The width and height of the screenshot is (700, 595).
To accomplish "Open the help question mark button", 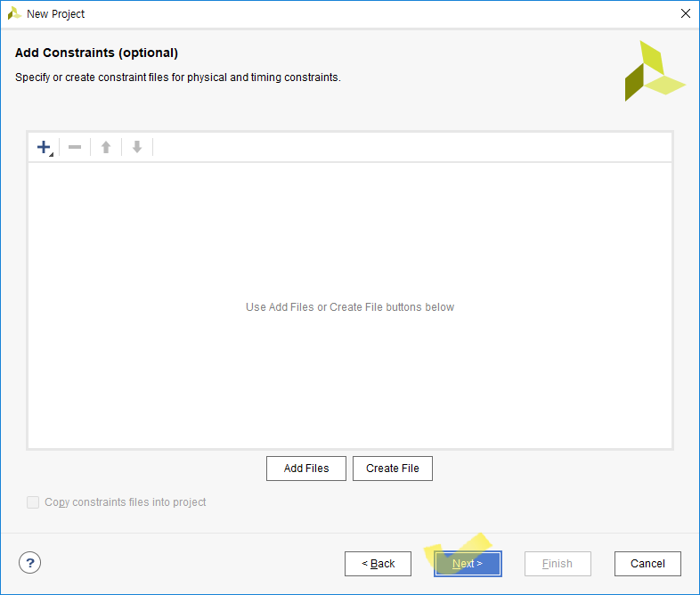I will click(x=30, y=563).
